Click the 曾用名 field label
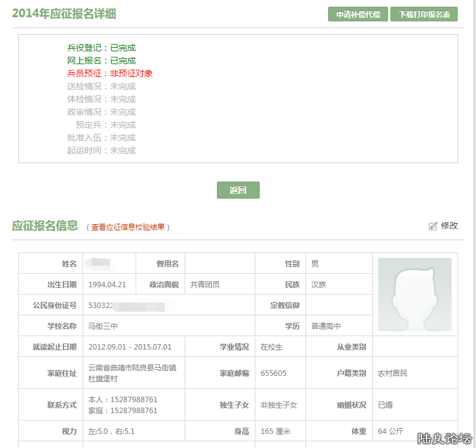The width and height of the screenshot is (476, 448). (x=167, y=263)
